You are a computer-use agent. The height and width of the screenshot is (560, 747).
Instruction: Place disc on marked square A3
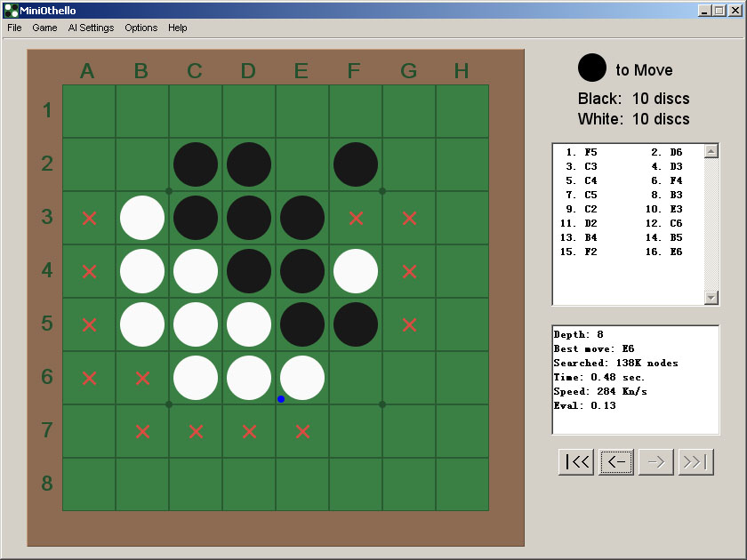89,218
